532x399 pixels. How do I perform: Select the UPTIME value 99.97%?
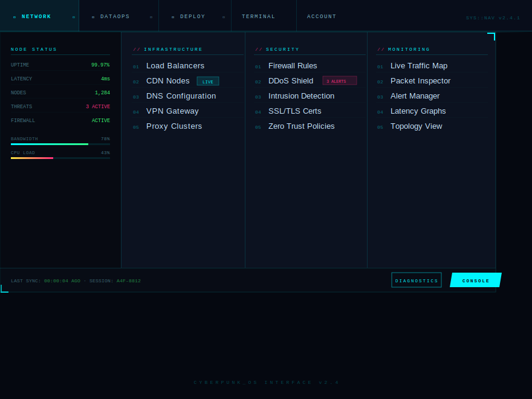100,65
